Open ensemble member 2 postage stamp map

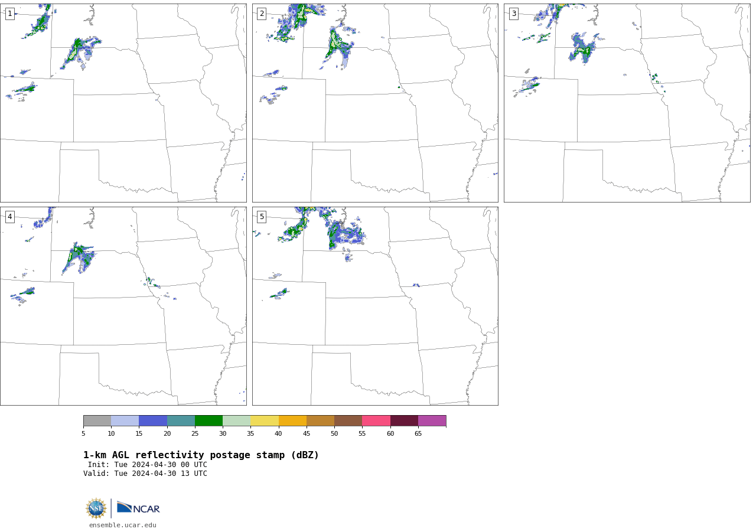[375, 103]
